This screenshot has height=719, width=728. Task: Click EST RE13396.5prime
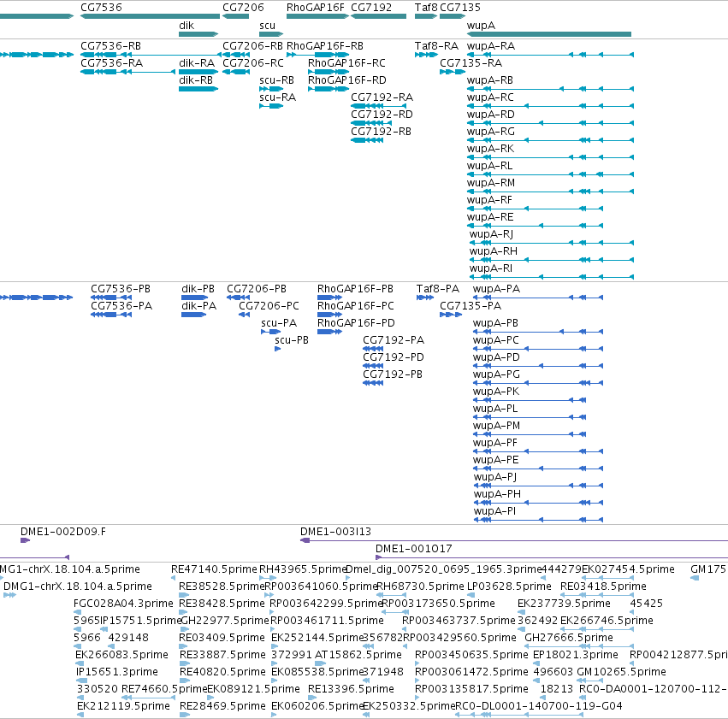pos(351,689)
